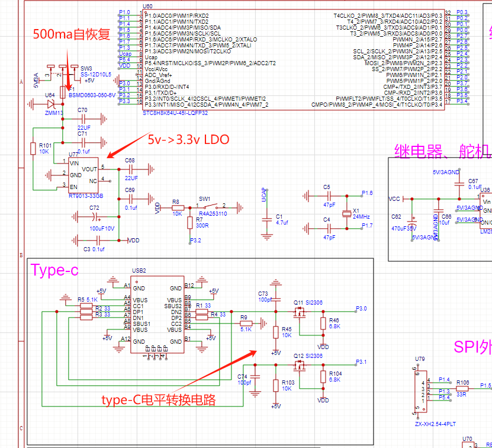This screenshot has height=448, width=492.
Task: Click the R4 33 resistor label
Action: (218, 315)
